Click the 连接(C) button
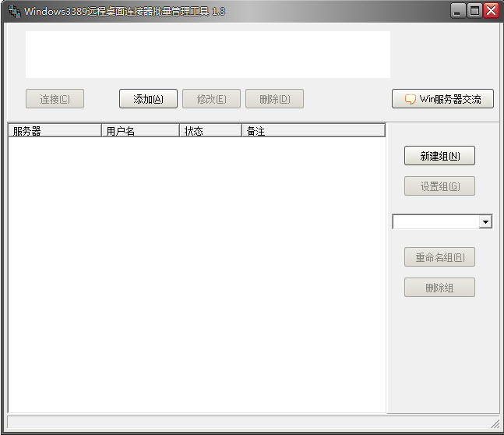This screenshot has width=504, height=435. tap(55, 99)
